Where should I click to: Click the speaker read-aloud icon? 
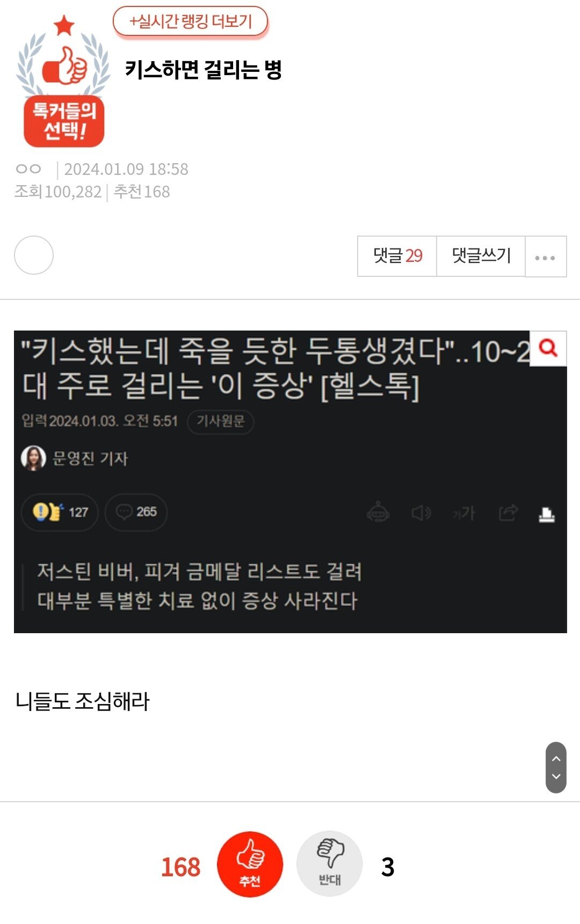point(421,514)
